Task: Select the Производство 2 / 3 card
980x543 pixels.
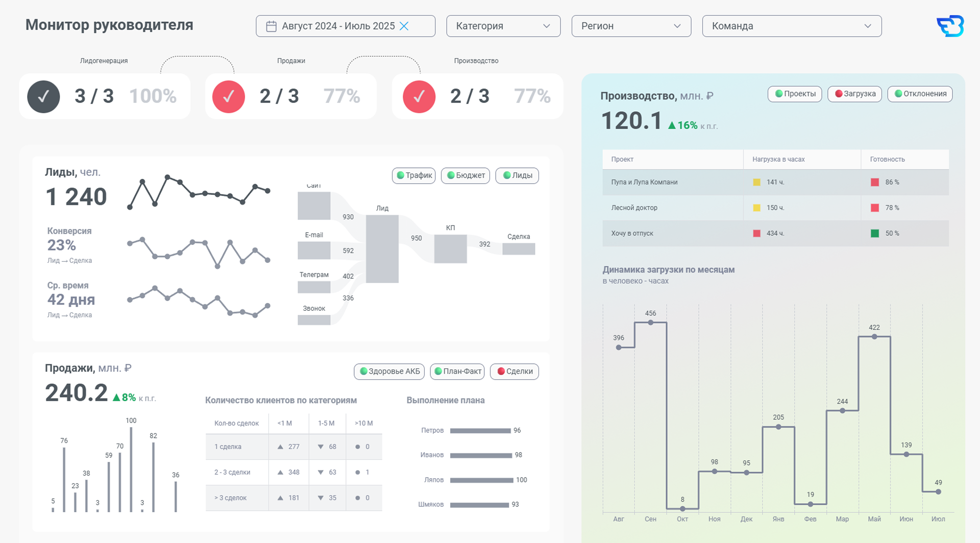Action: [478, 96]
